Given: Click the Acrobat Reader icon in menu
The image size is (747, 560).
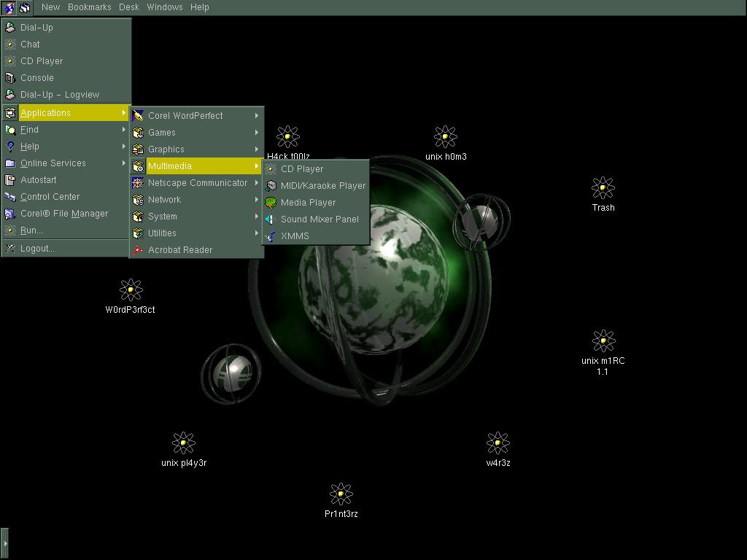Looking at the screenshot, I should (x=138, y=250).
